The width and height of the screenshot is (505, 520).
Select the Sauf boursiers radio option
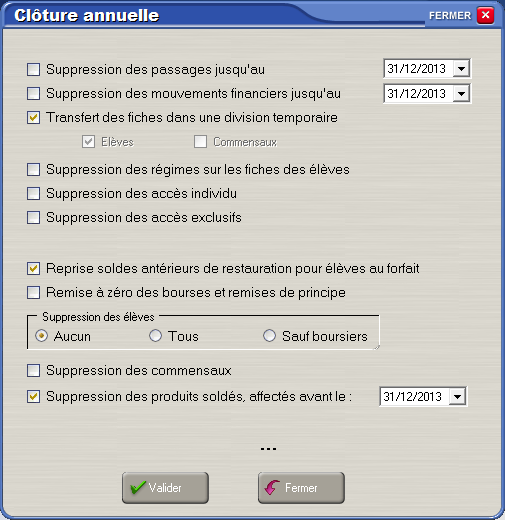269,336
